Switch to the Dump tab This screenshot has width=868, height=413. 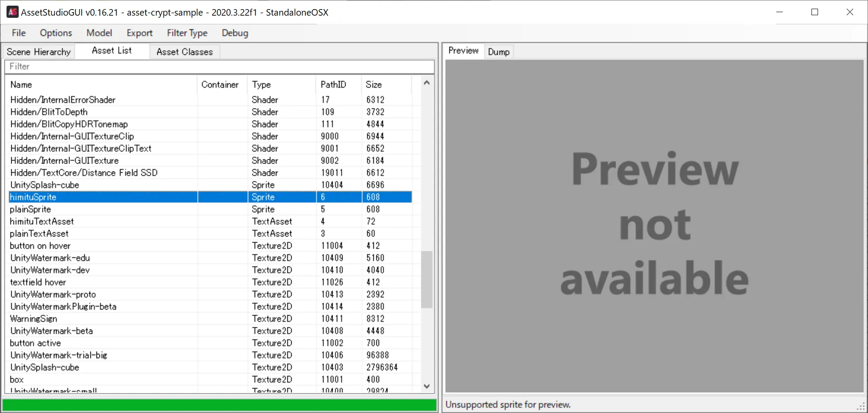pos(499,52)
